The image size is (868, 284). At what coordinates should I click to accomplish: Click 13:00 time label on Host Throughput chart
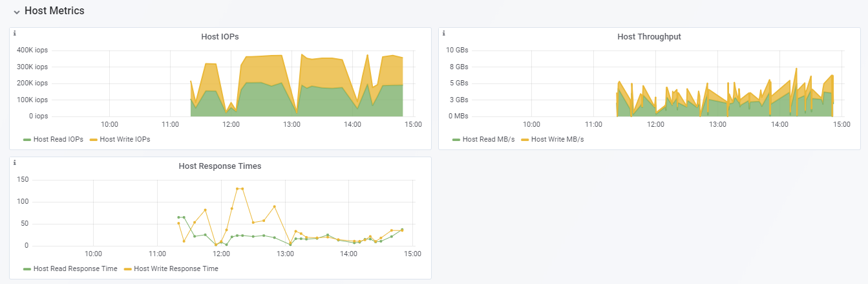click(718, 124)
